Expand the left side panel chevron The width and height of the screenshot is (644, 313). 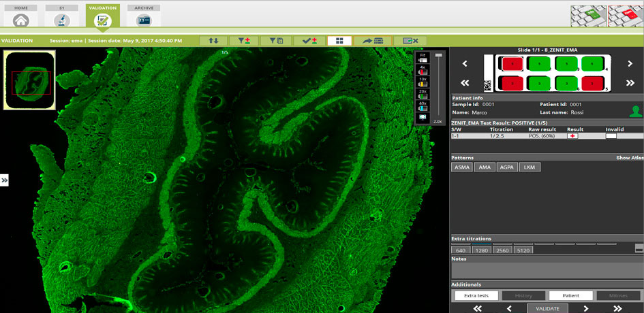[x=4, y=180]
